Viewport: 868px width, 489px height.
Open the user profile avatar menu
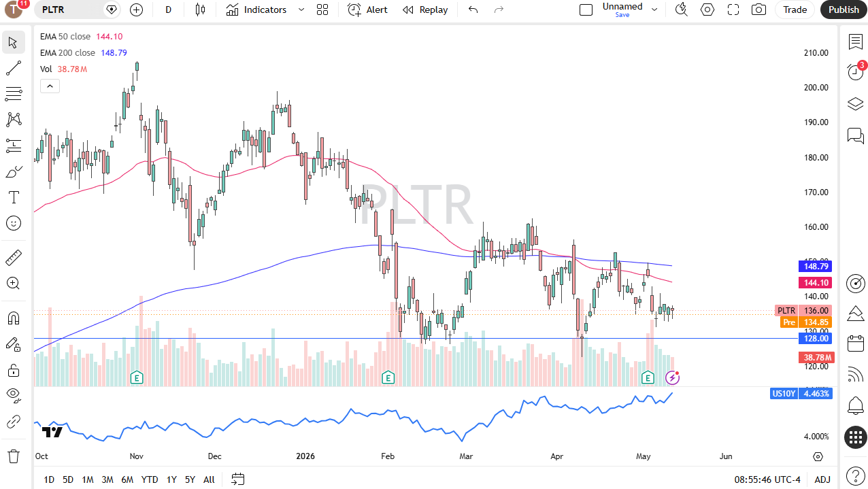click(14, 10)
